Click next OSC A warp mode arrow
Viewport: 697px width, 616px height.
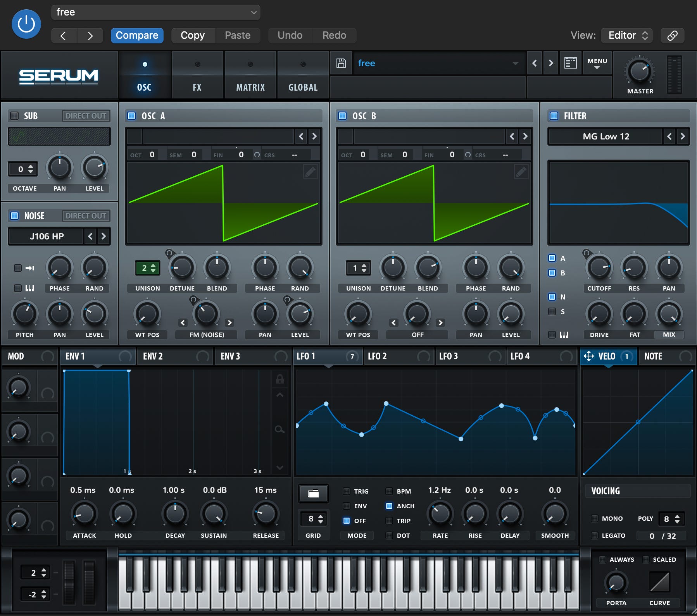[229, 323]
